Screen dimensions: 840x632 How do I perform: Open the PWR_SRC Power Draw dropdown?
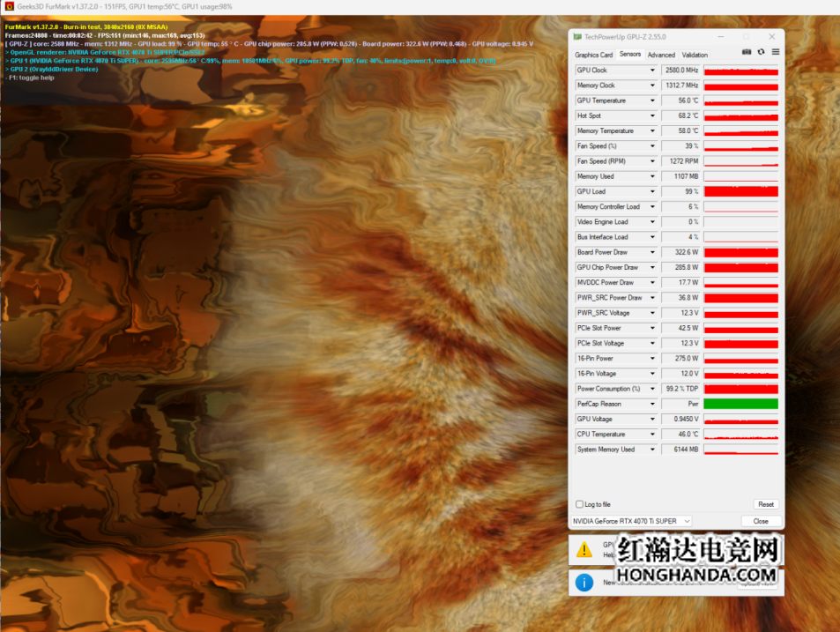pyautogui.click(x=652, y=298)
